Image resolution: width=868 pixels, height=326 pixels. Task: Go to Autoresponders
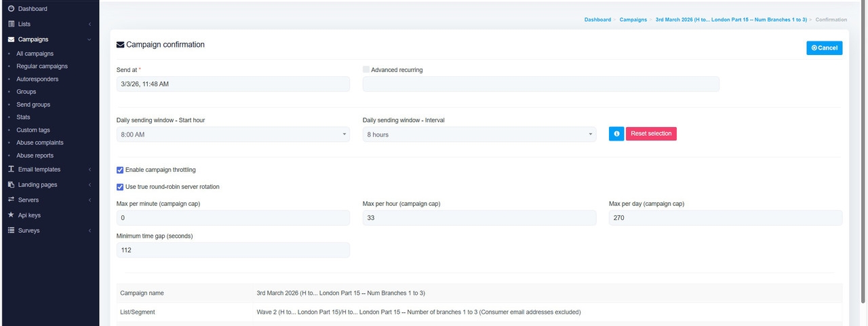click(37, 79)
